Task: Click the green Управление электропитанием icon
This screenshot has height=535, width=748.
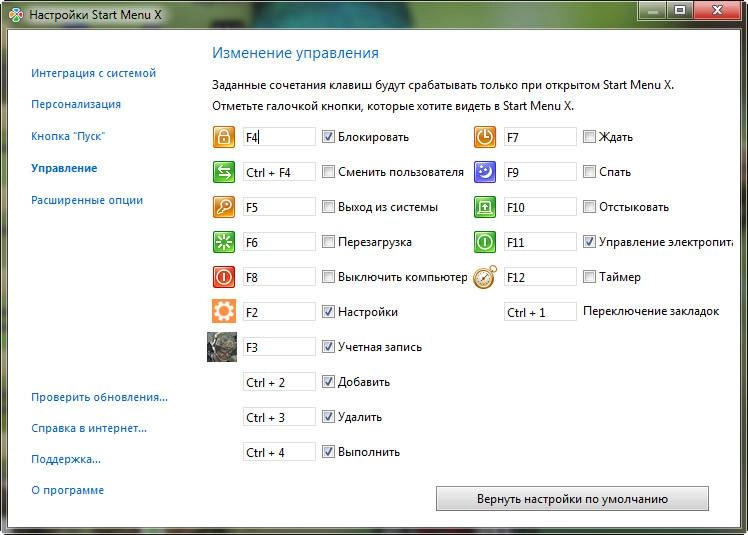Action: (x=485, y=242)
